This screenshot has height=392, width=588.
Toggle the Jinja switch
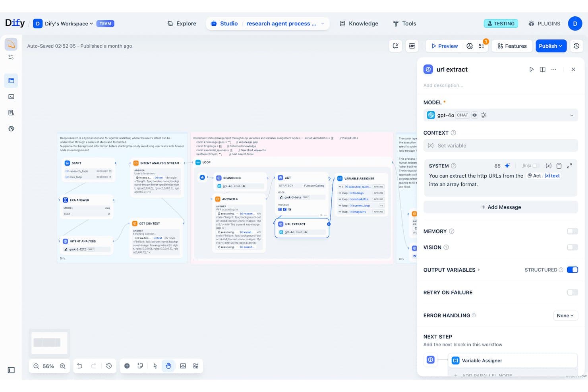click(536, 166)
